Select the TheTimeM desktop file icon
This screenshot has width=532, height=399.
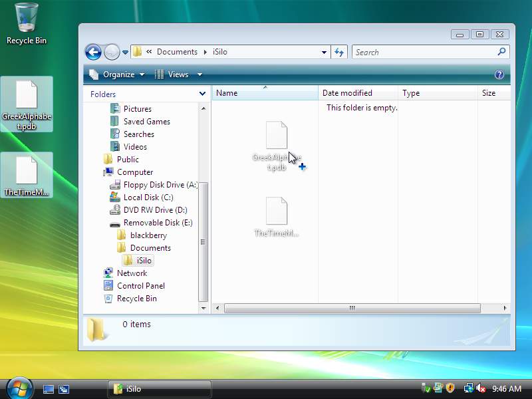(x=27, y=176)
